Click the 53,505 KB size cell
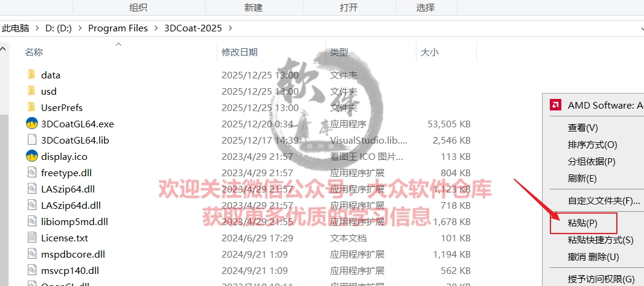The image size is (644, 286). (449, 124)
